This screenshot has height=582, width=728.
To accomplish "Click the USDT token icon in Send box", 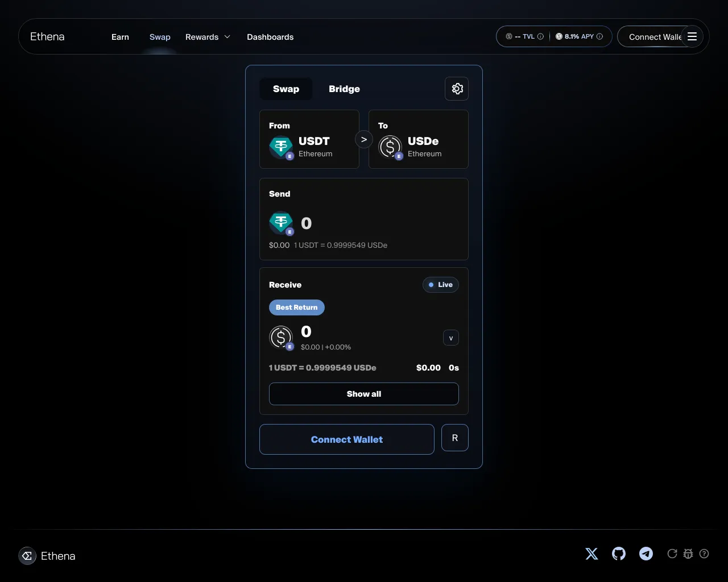I will (281, 223).
